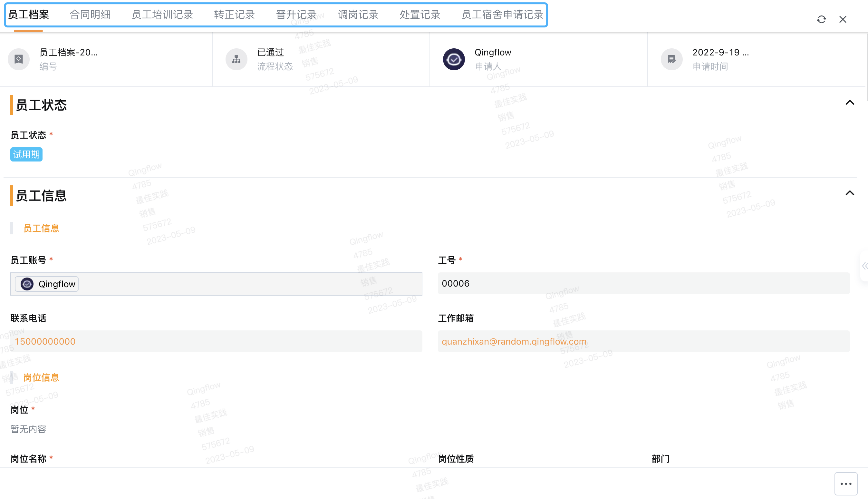This screenshot has height=499, width=868.
Task: Click the 岗位性质 field label
Action: [x=456, y=459]
